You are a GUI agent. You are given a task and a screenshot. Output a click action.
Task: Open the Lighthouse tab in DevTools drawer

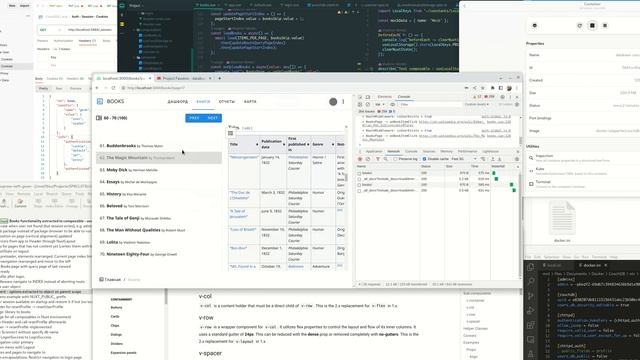pos(490,151)
